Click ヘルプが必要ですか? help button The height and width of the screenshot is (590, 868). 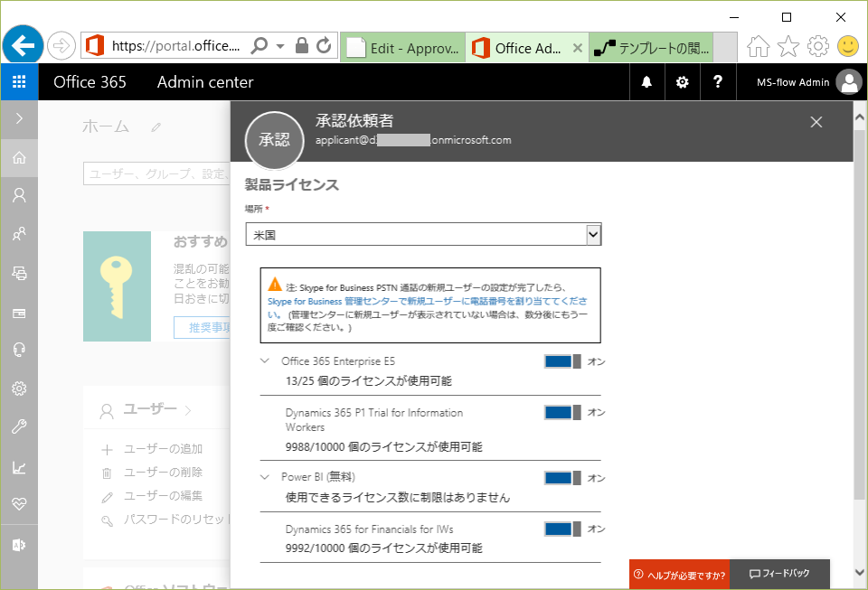coord(679,575)
